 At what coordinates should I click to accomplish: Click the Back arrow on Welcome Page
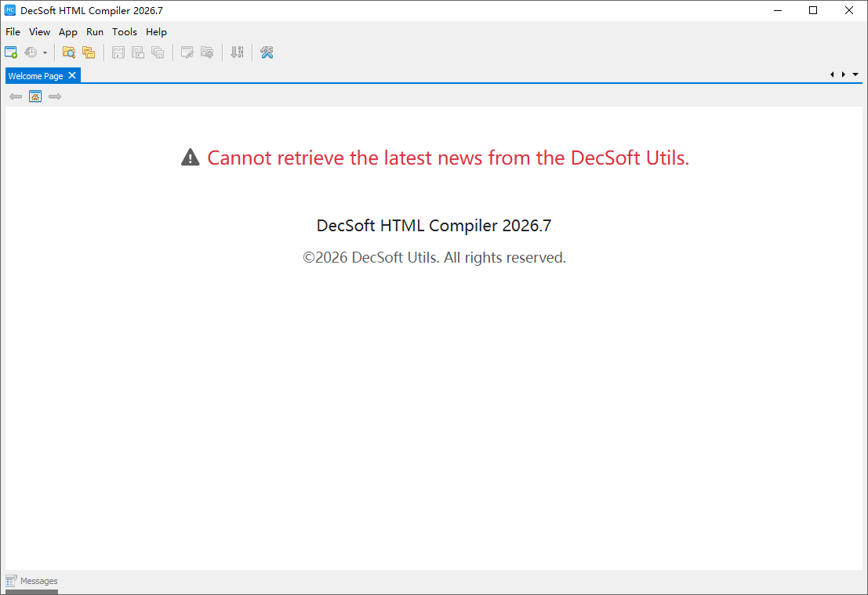(16, 96)
